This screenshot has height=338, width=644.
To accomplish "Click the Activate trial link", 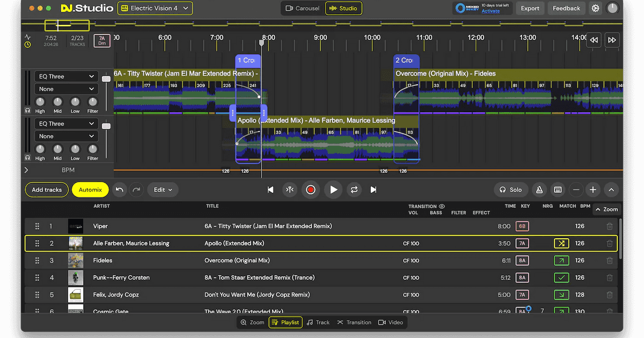I will pos(491,11).
